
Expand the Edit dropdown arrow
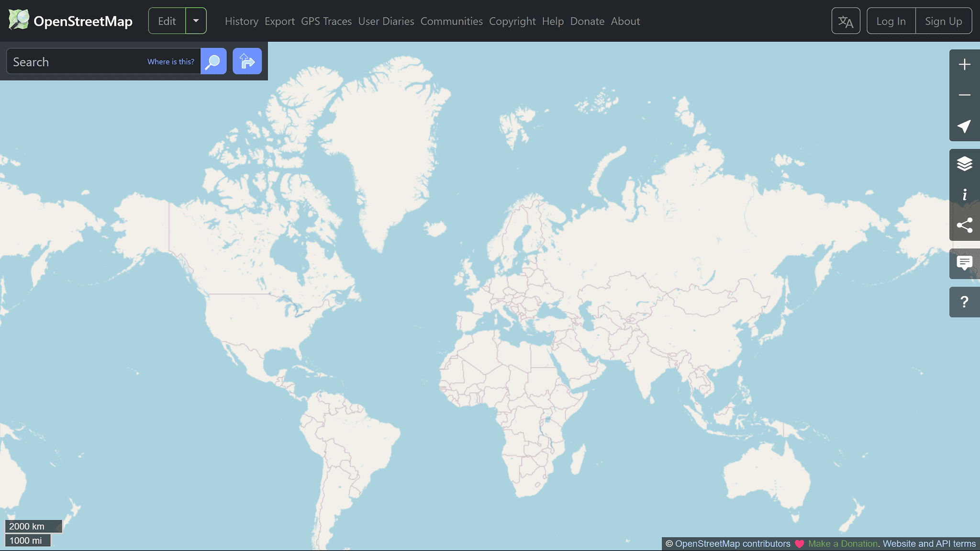pyautogui.click(x=196, y=21)
